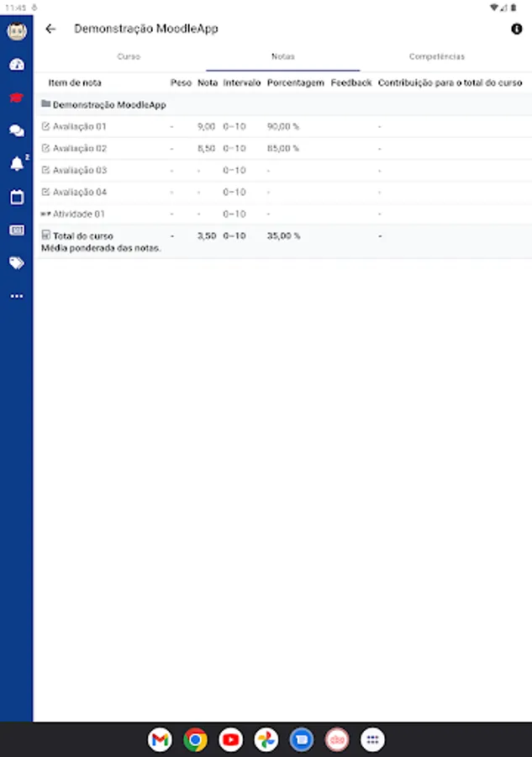Screen dimensions: 532x757
Task: Click the Item de nota column header
Action: coord(75,83)
